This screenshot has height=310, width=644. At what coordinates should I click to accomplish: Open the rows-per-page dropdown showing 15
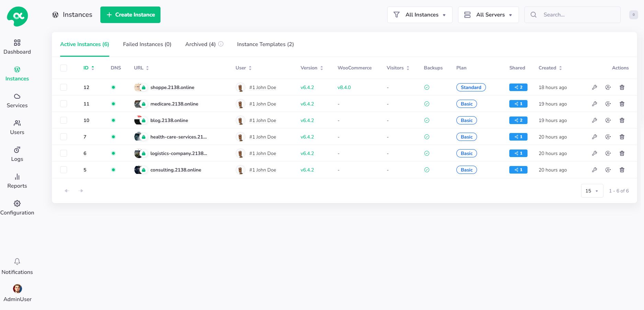pyautogui.click(x=592, y=191)
